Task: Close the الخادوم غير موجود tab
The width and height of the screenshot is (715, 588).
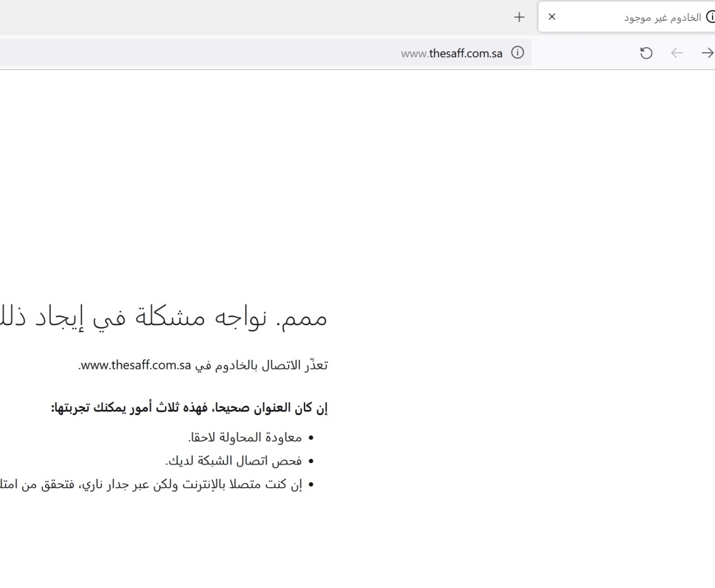Action: point(551,17)
